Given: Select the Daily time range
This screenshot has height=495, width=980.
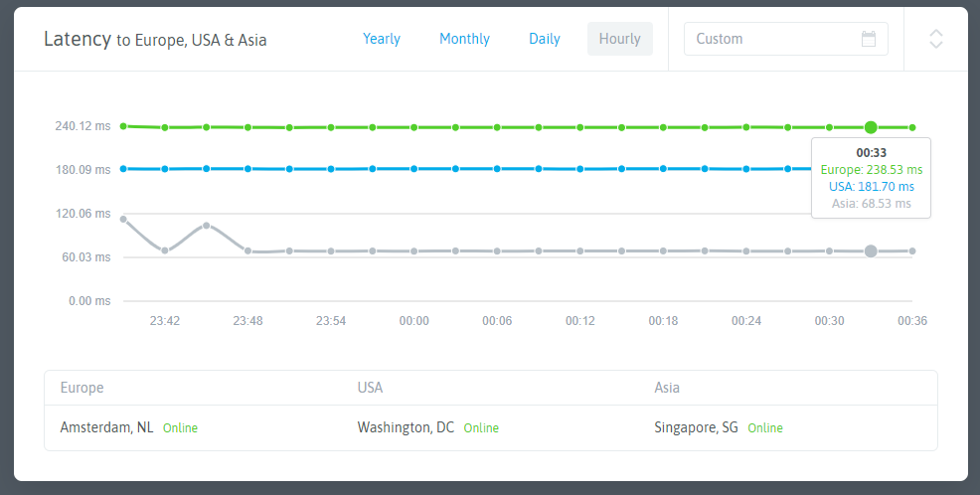Looking at the screenshot, I should (x=544, y=39).
